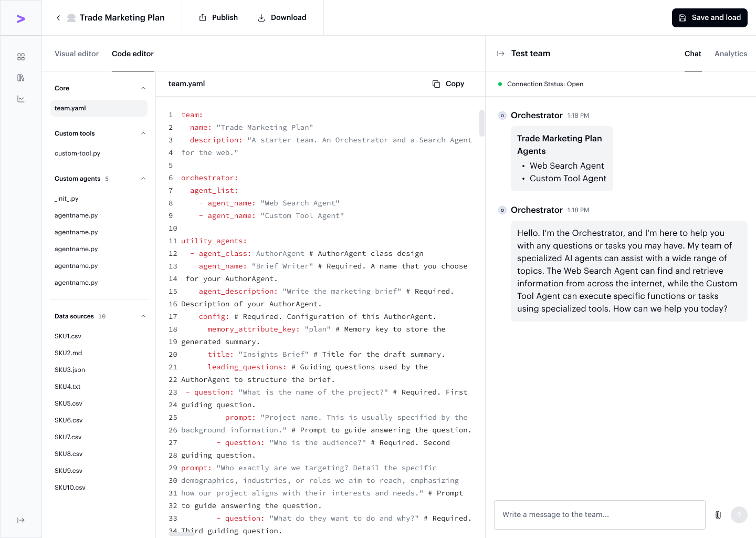This screenshot has width=756, height=538.
Task: Expand the left sidebar with arrow icon
Action: pos(21,520)
